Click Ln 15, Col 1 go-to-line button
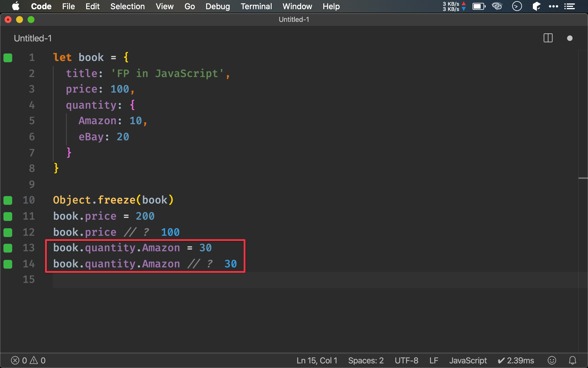 [x=317, y=360]
